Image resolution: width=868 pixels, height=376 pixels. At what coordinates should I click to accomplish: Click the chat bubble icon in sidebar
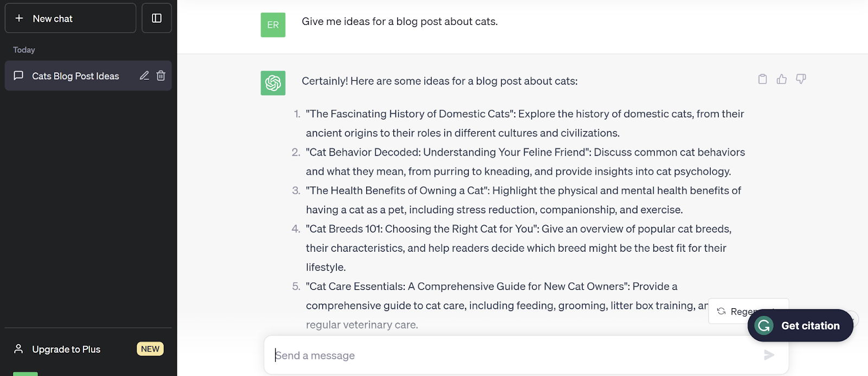point(18,75)
